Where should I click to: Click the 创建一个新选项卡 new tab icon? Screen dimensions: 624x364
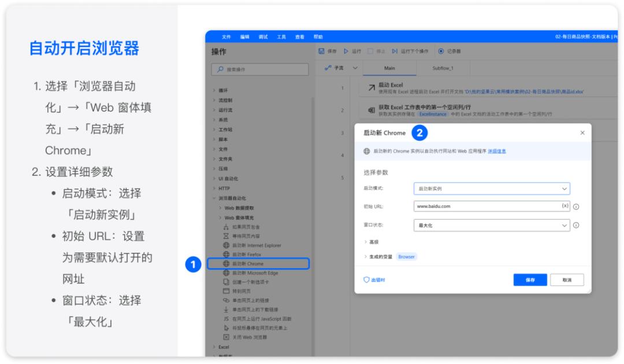pyautogui.click(x=226, y=281)
